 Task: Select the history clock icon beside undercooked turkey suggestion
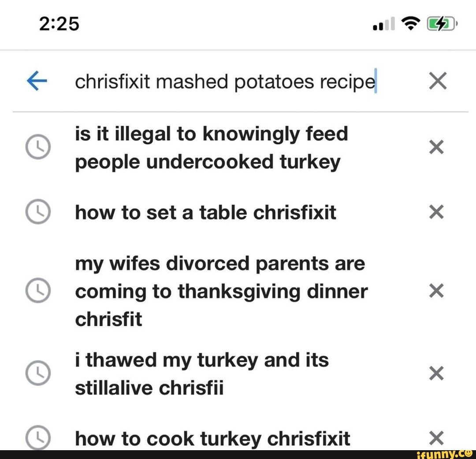coord(39,147)
